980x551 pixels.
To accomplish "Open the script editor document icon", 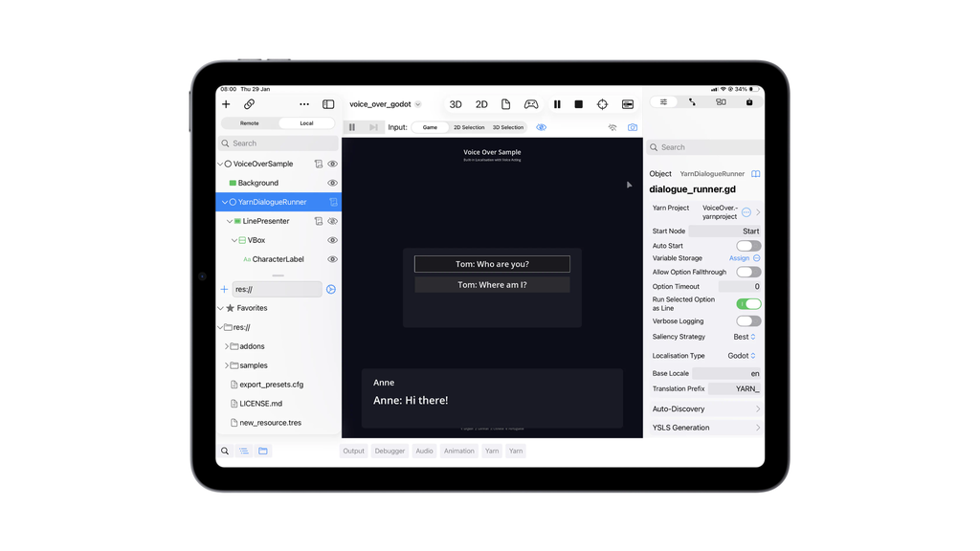I will (x=505, y=104).
